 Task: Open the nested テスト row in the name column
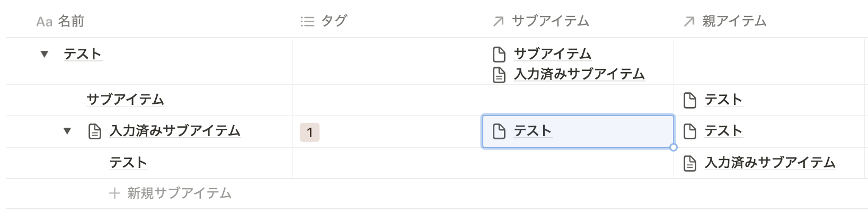click(128, 163)
